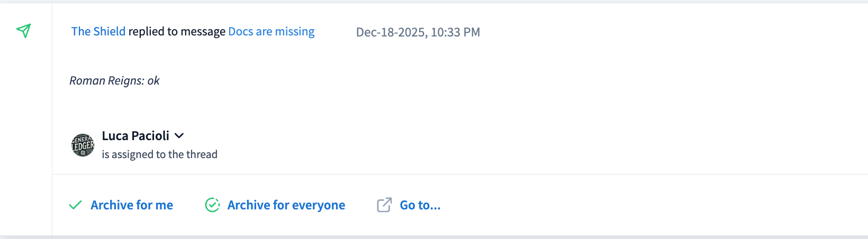Choose the Archive for me text

coord(132,205)
